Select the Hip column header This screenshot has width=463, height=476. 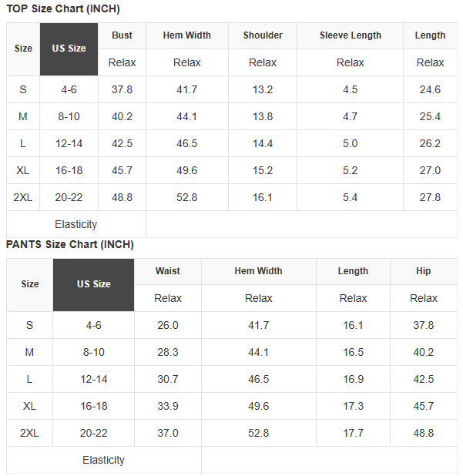tap(424, 271)
